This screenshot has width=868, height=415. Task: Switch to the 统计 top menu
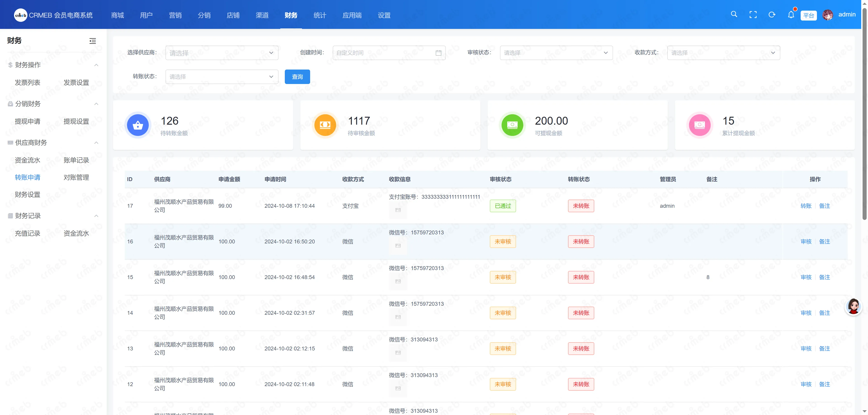click(x=320, y=15)
